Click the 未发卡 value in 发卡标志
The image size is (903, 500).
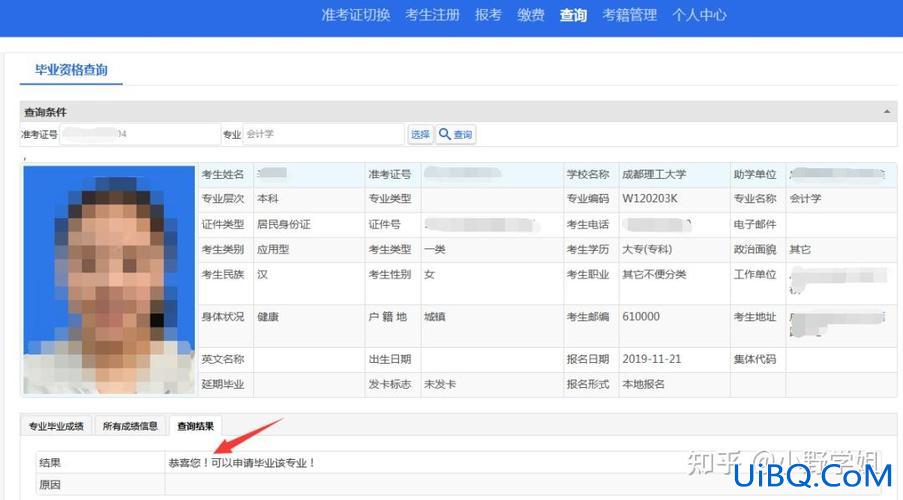pyautogui.click(x=440, y=384)
